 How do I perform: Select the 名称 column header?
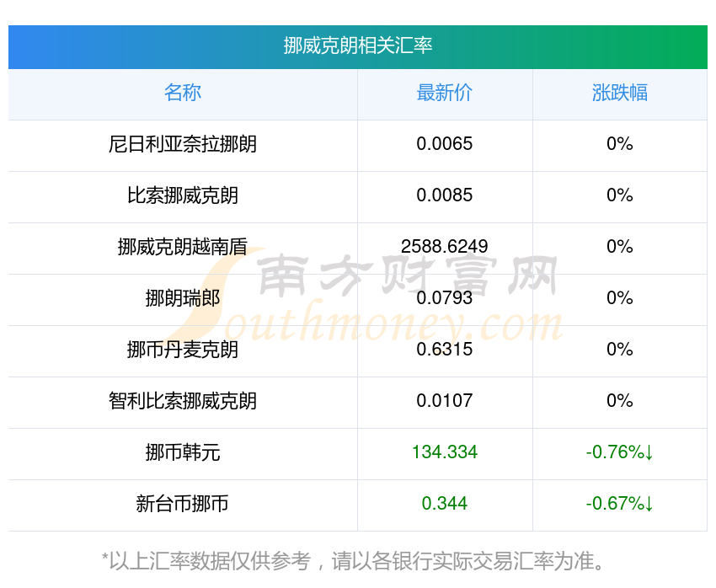coord(183,93)
